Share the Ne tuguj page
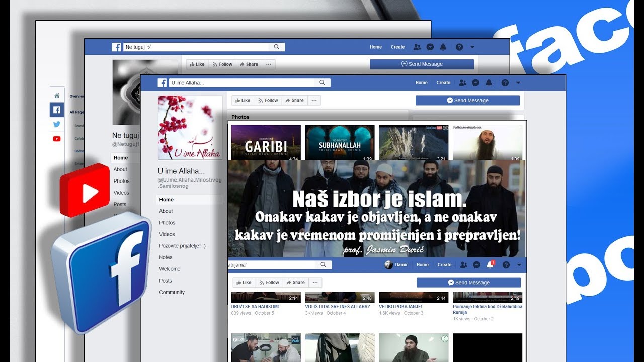Image resolution: width=644 pixels, height=362 pixels. (249, 64)
